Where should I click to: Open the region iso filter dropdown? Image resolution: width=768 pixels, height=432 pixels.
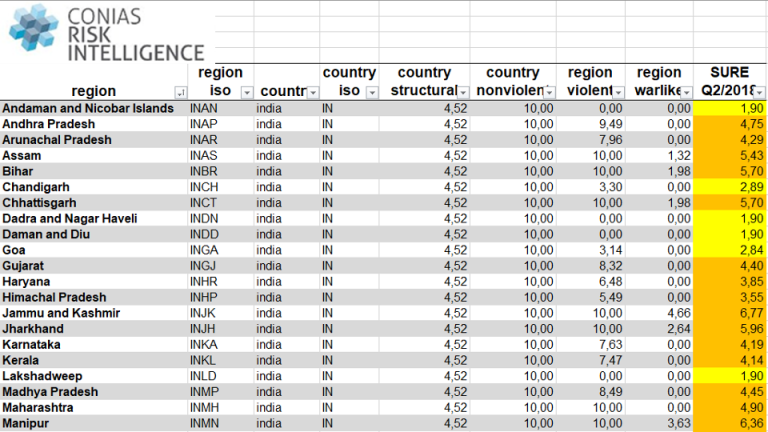pyautogui.click(x=246, y=92)
